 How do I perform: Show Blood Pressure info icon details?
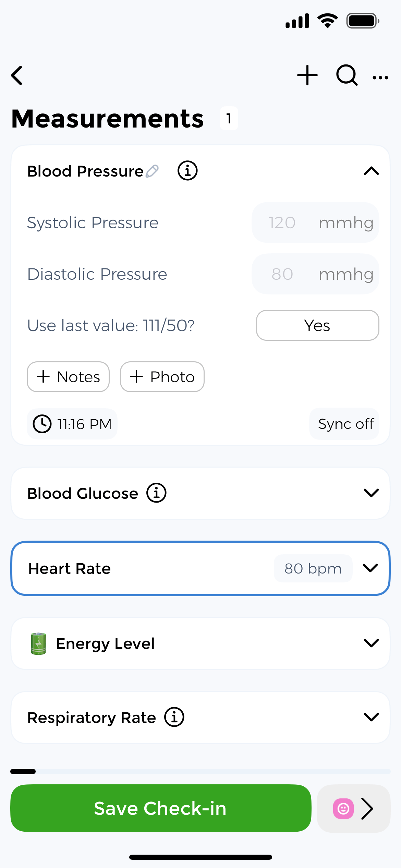point(187,171)
